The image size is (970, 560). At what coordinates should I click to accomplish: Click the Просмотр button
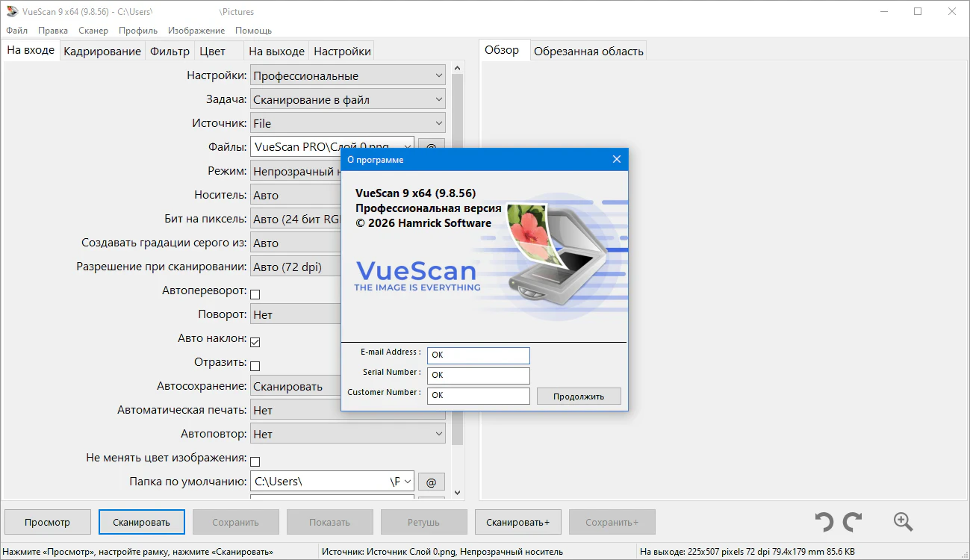(x=47, y=522)
